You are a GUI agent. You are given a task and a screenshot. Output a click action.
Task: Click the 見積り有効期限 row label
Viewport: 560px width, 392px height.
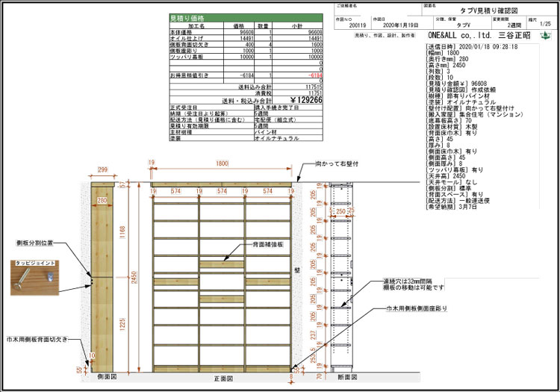point(190,126)
